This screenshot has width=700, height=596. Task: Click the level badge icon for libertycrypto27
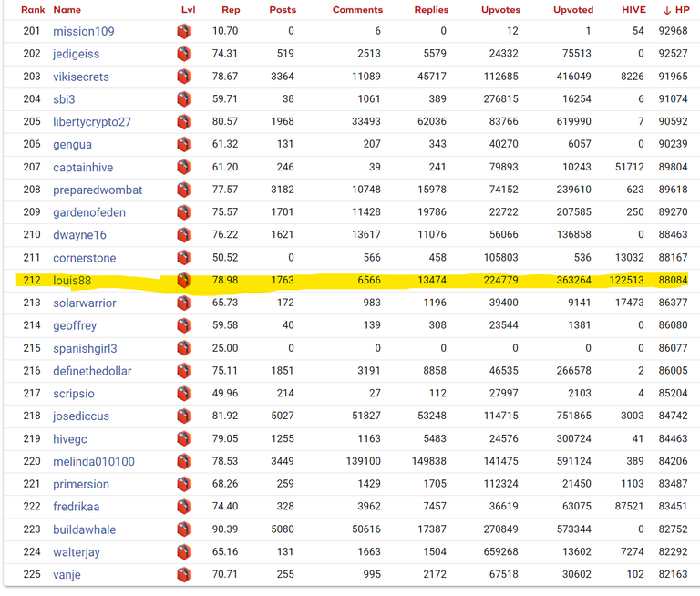[184, 122]
